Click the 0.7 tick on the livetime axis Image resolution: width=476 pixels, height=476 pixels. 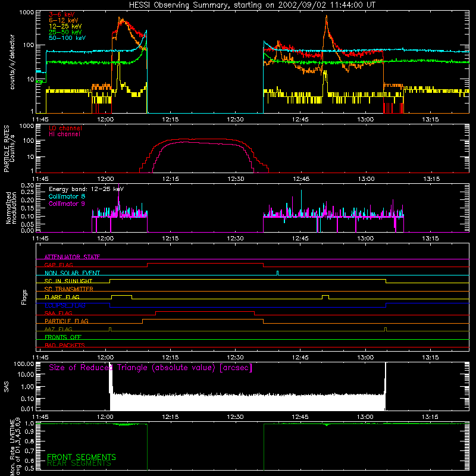tap(29, 451)
